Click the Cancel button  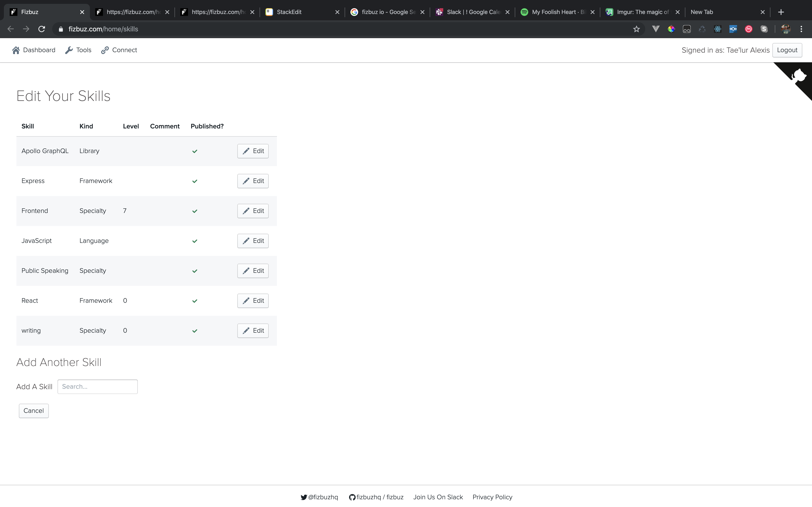pyautogui.click(x=33, y=410)
